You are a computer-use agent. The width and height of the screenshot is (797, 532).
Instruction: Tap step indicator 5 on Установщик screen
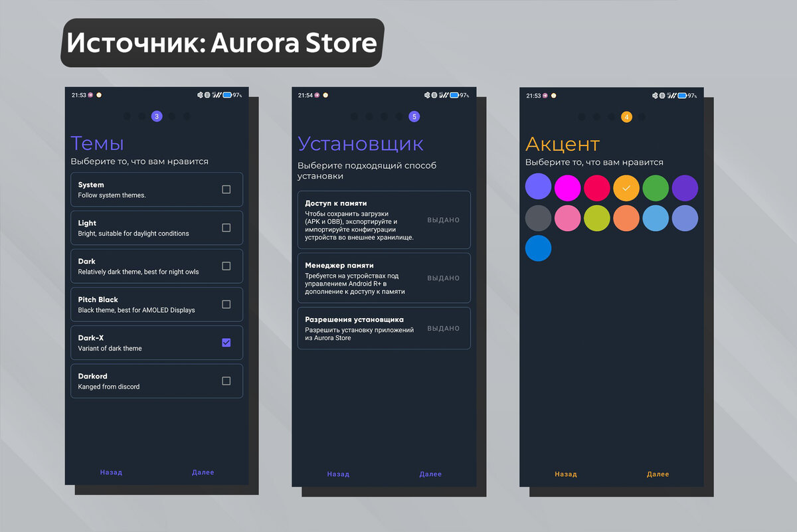point(414,116)
